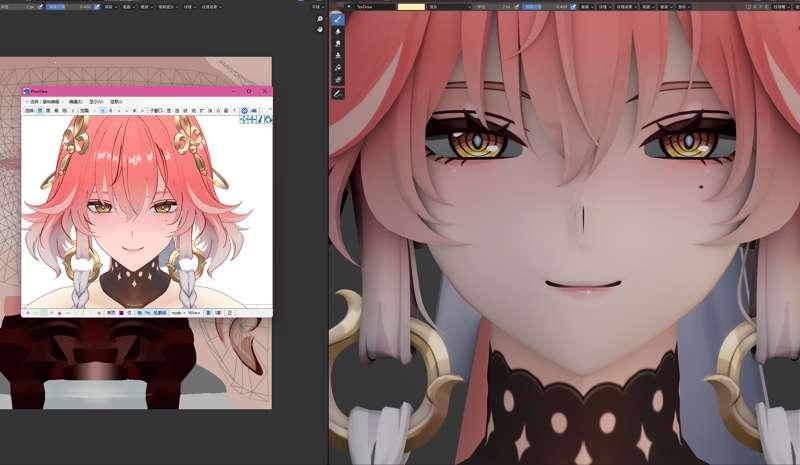This screenshot has height=465, width=800.
Task: Toggle face (面) selection in the PmxView toolbar
Action: point(48,111)
